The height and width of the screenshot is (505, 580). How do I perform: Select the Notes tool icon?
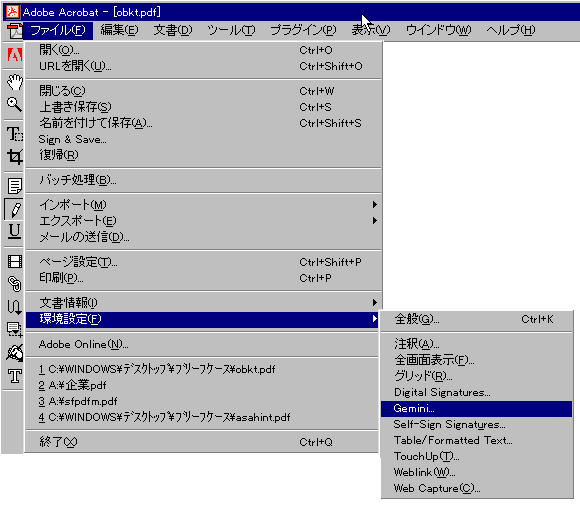[x=15, y=186]
